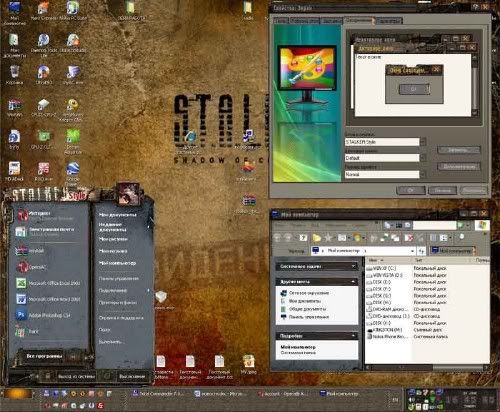
Task: Open Корзина recycle bin desktop icon
Action: [x=14, y=75]
